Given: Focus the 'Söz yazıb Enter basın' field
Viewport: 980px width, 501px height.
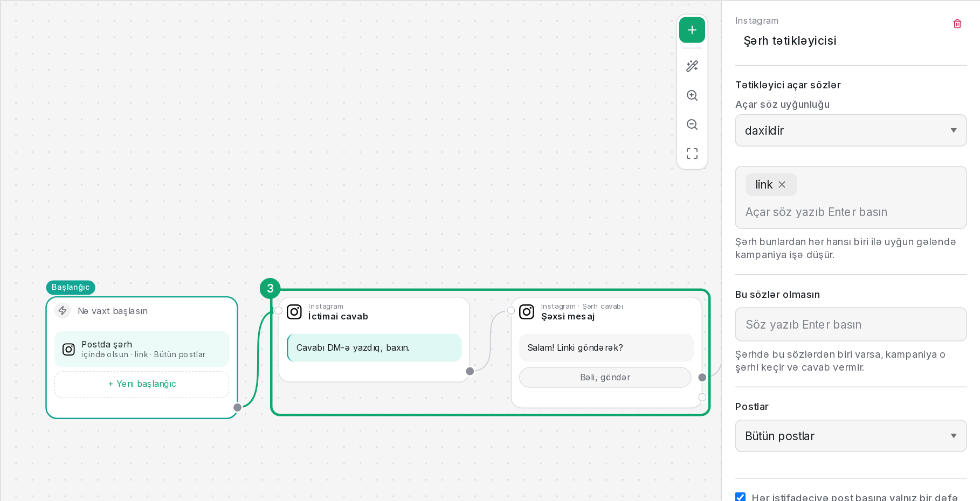Looking at the screenshot, I should (851, 324).
